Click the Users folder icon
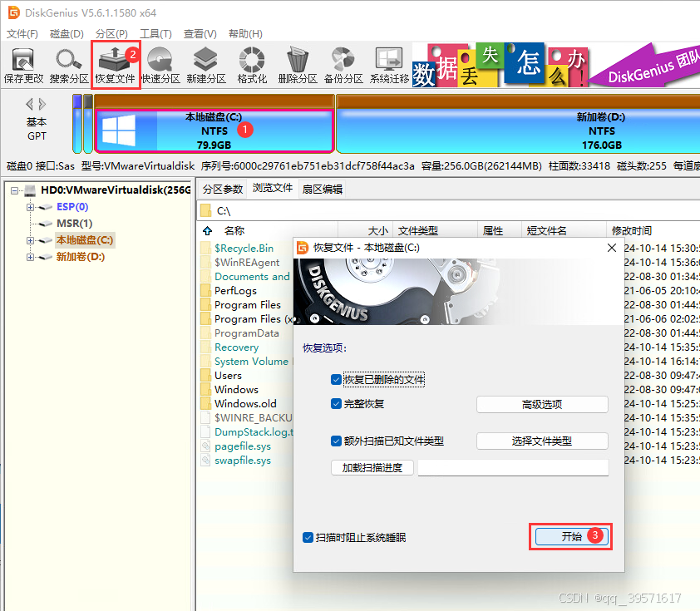This screenshot has height=611, width=700. [206, 375]
